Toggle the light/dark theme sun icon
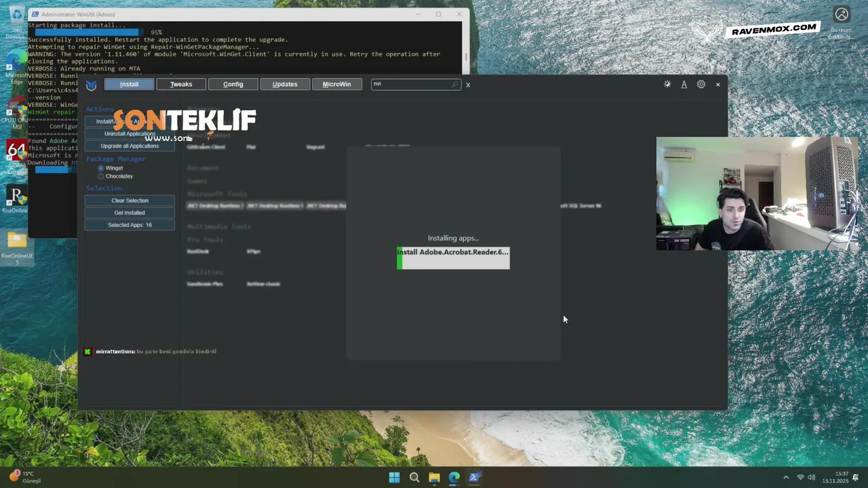Image resolution: width=868 pixels, height=488 pixels. 667,85
